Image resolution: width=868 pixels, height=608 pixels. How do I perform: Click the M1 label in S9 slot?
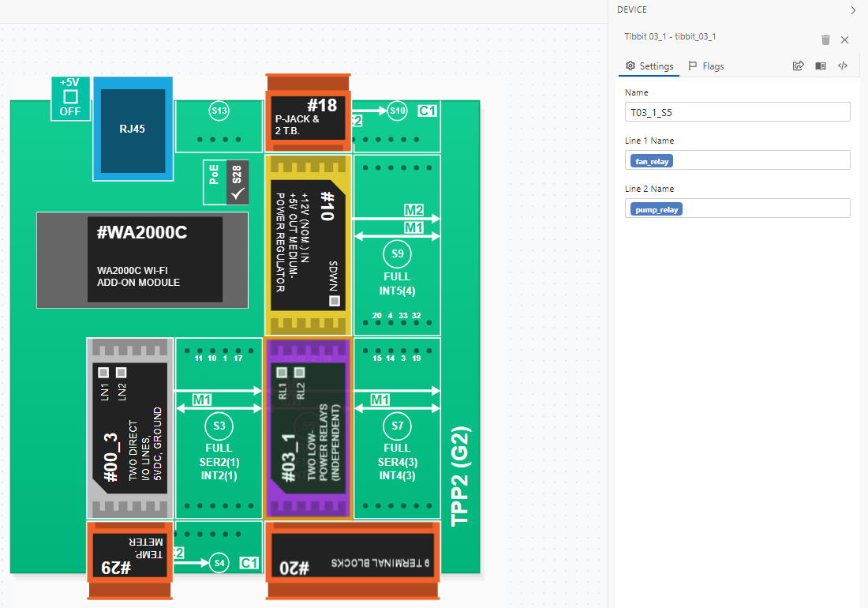coord(413,227)
